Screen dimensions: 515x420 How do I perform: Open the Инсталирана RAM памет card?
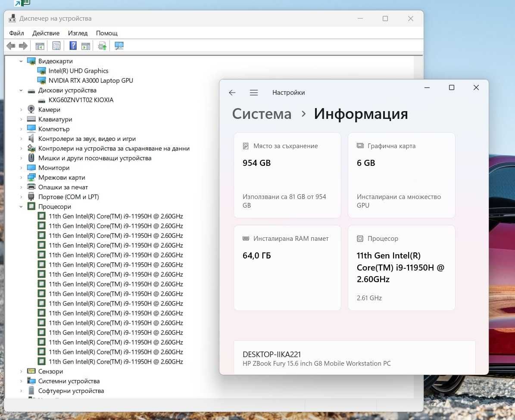click(287, 268)
